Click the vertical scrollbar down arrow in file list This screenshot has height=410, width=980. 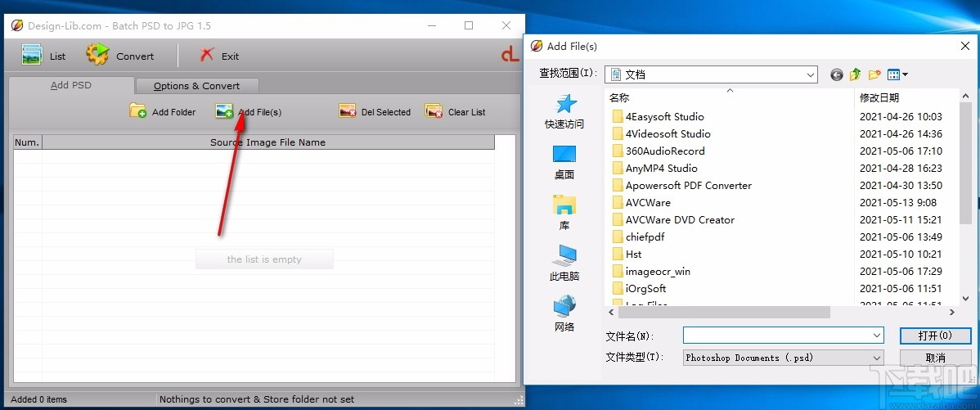pos(965,297)
